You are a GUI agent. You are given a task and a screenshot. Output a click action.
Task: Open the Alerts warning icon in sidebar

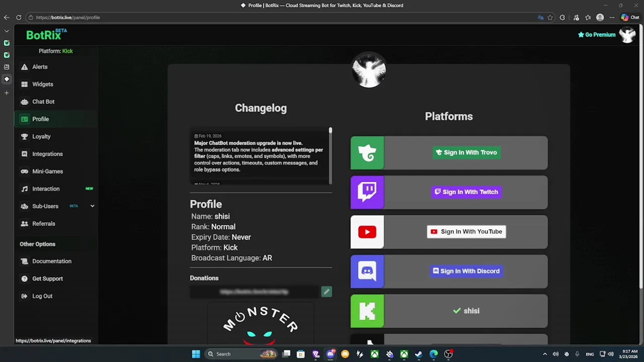point(24,67)
